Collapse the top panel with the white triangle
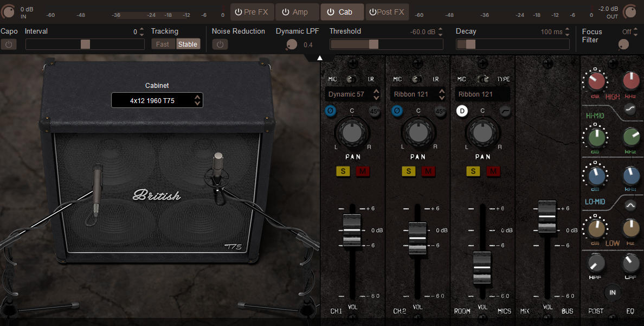 pos(319,58)
